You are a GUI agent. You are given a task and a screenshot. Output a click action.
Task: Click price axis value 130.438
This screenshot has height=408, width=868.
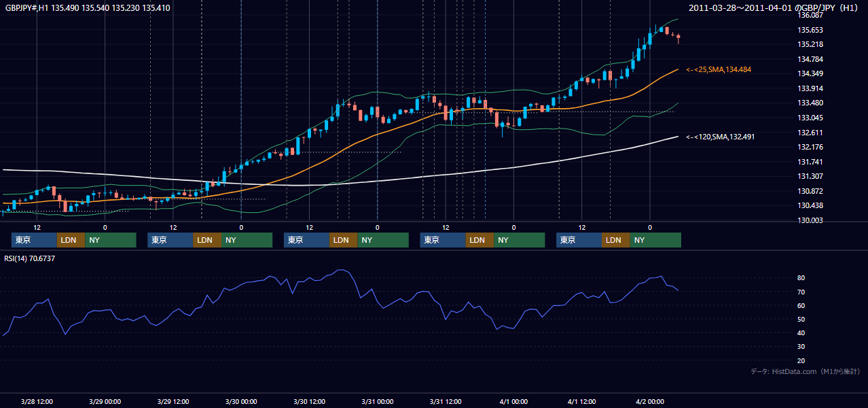coord(810,205)
